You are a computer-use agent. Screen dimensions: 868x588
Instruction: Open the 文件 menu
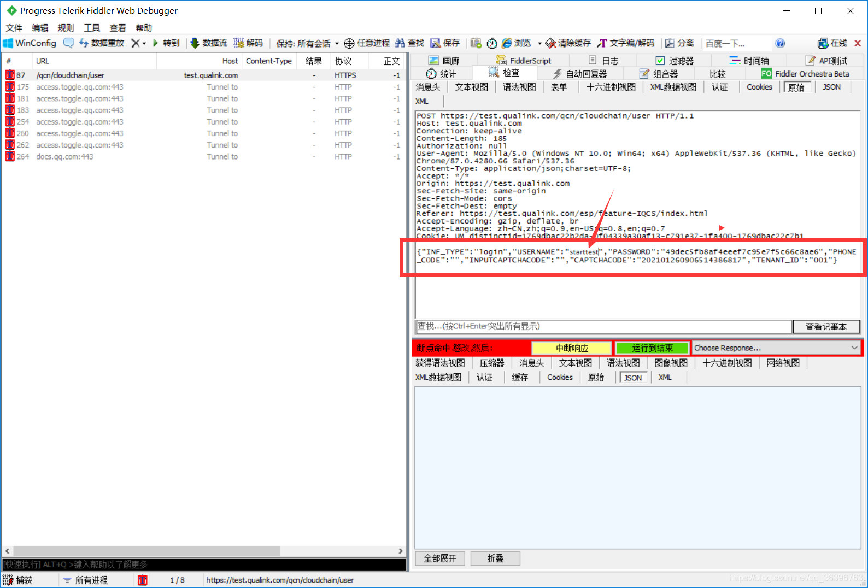[14, 28]
